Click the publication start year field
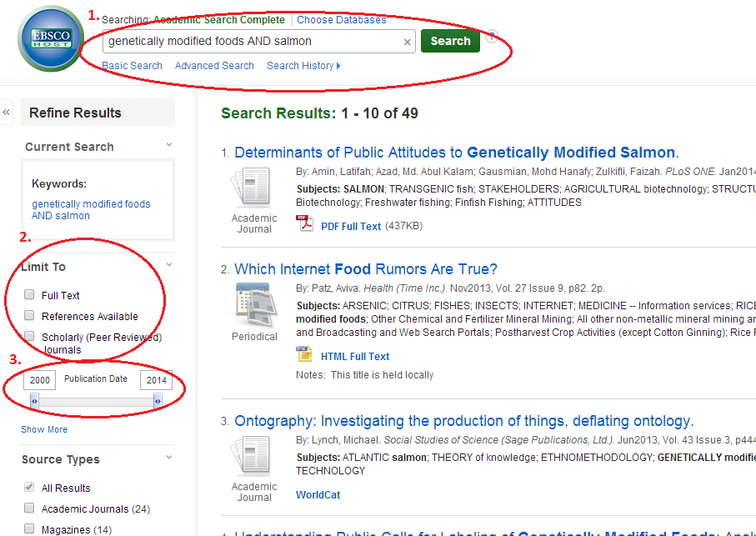 38,380
